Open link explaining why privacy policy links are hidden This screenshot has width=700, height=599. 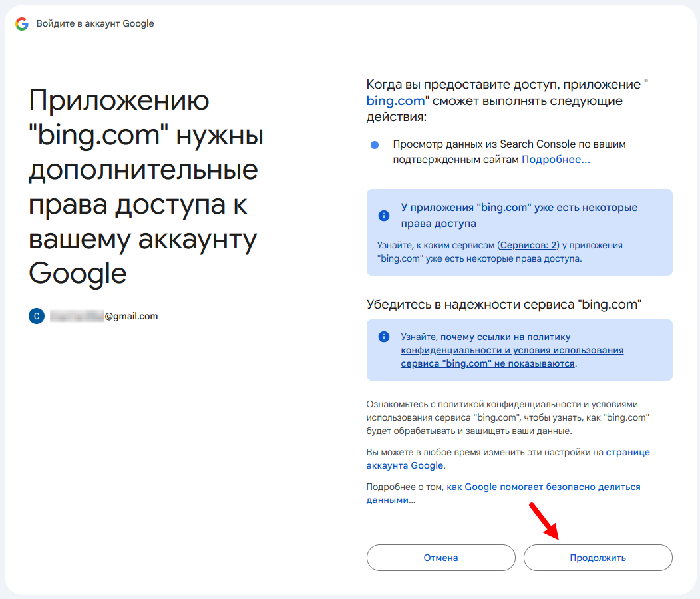click(x=511, y=351)
